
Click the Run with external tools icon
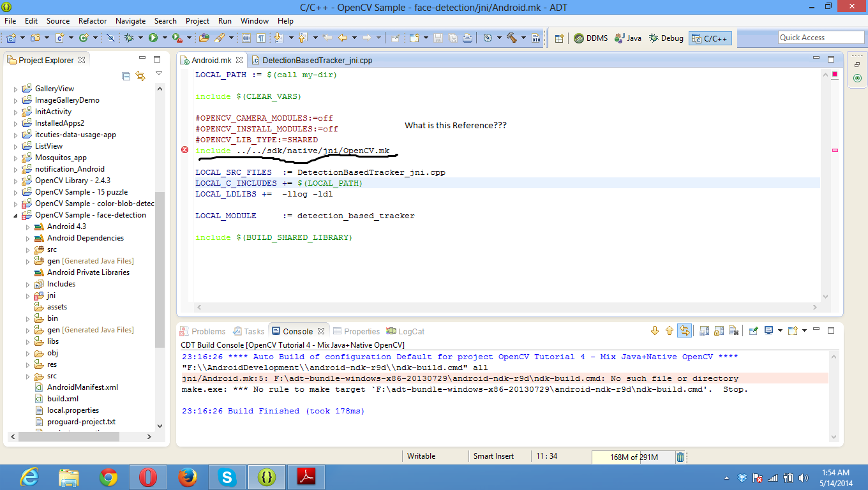177,38
